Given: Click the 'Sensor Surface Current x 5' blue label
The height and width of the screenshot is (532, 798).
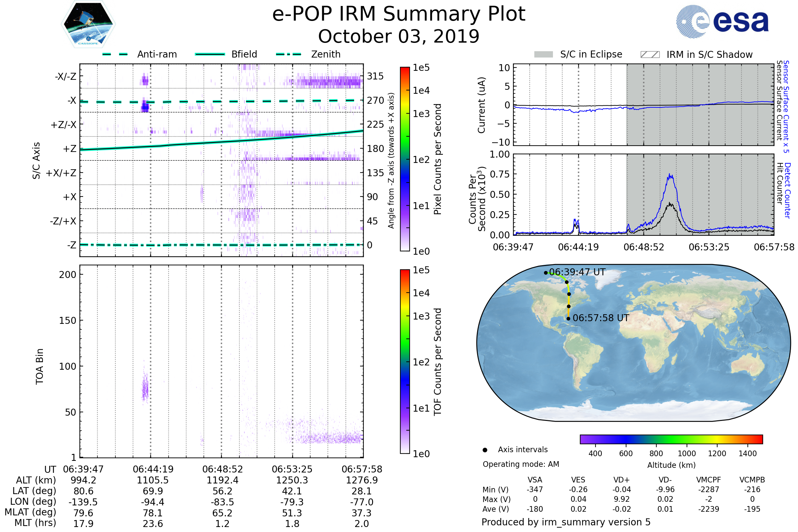Looking at the screenshot, I should pos(786,107).
